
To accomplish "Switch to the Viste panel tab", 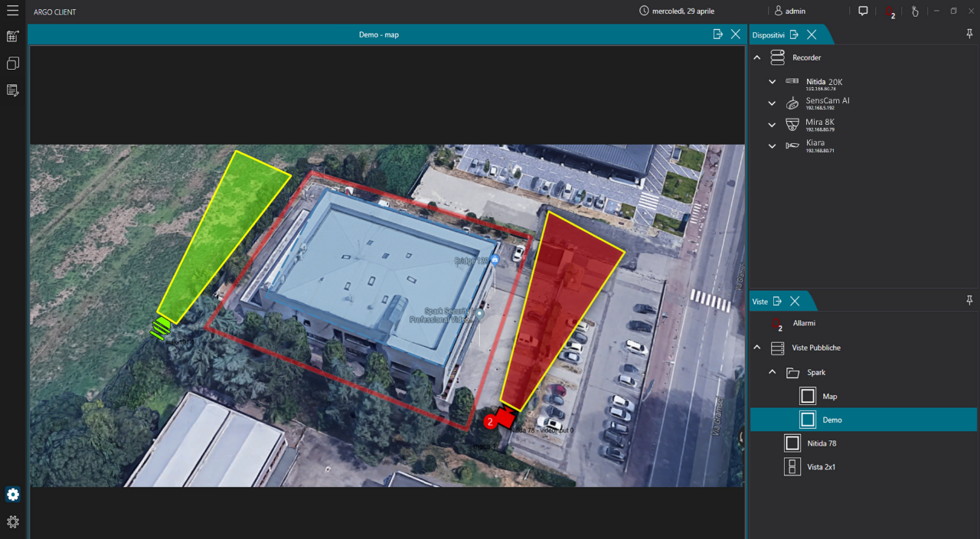I will [x=758, y=301].
